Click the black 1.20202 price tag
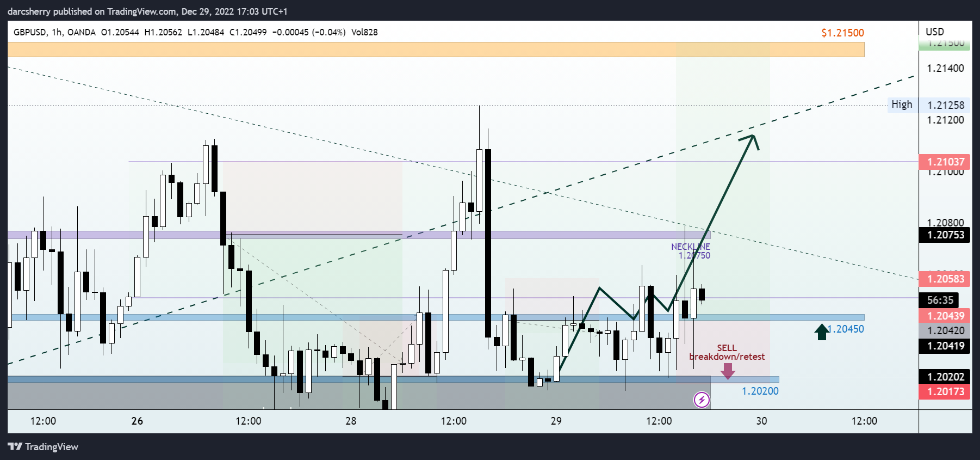The image size is (980, 460). click(x=945, y=377)
